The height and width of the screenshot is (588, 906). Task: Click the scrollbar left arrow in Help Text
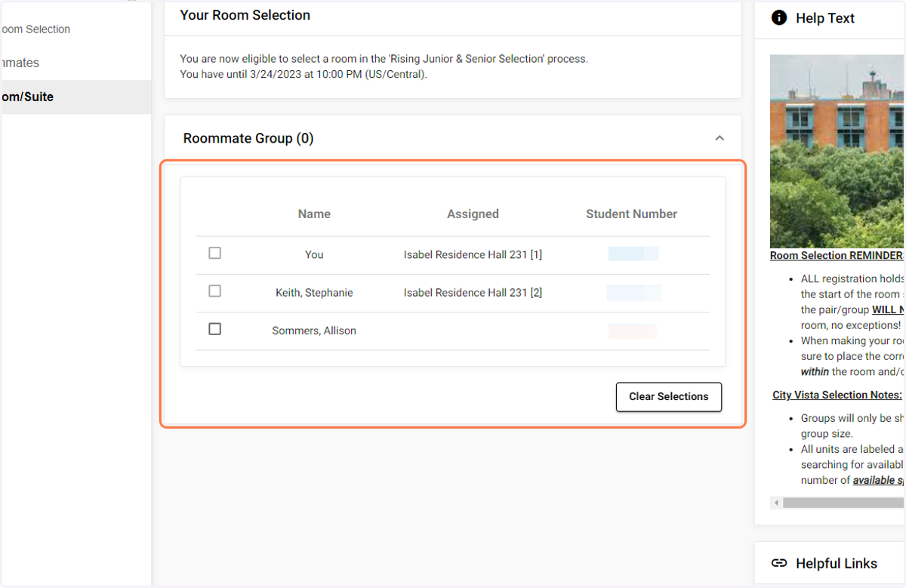776,502
